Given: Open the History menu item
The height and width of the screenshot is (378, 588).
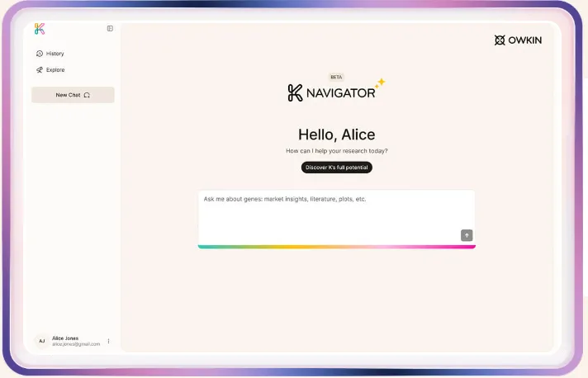Looking at the screenshot, I should pos(55,54).
